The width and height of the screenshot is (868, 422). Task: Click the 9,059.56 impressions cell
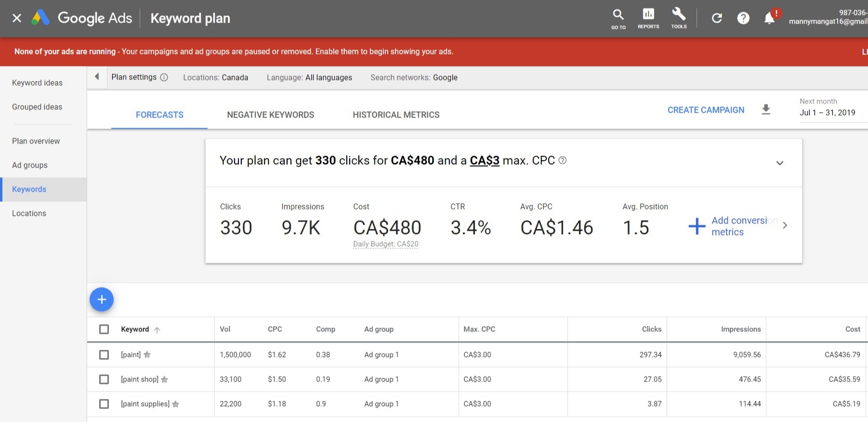click(x=747, y=355)
